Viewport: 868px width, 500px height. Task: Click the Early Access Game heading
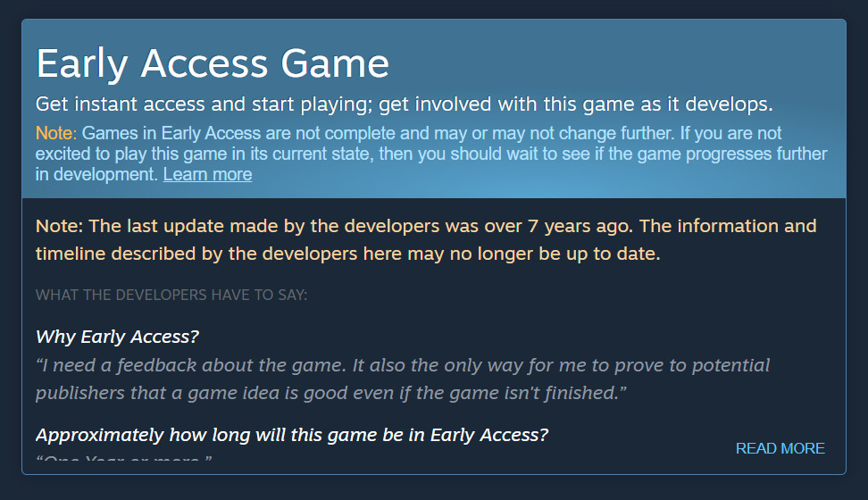(x=213, y=63)
